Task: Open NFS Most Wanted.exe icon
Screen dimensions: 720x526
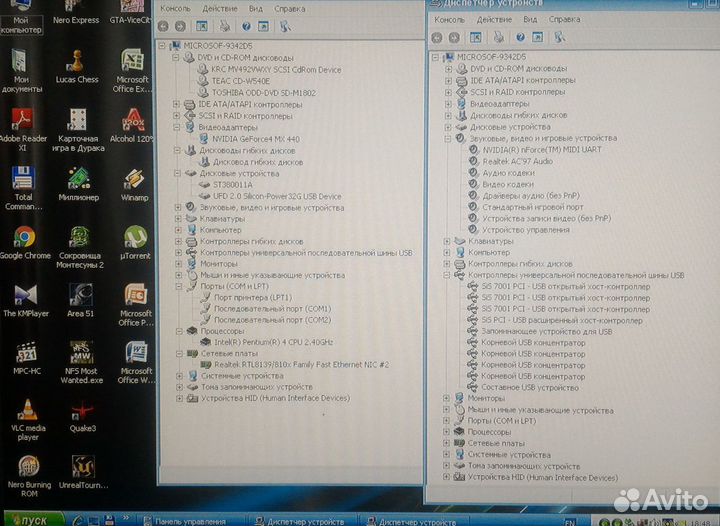Action: [81, 363]
